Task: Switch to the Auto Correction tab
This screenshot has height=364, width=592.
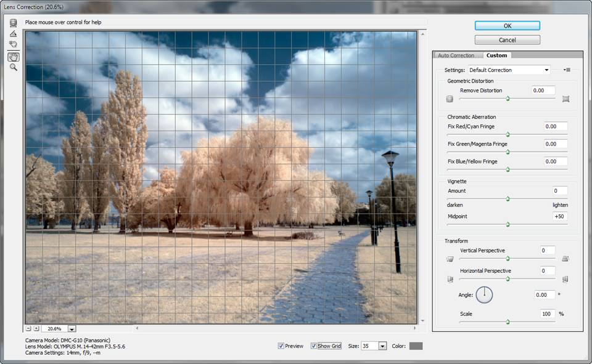Action: [x=456, y=55]
